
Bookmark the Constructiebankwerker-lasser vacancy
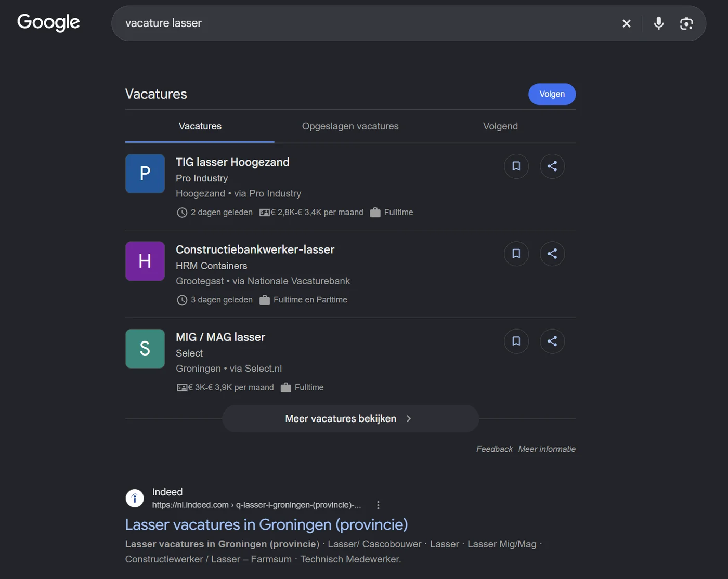tap(516, 254)
